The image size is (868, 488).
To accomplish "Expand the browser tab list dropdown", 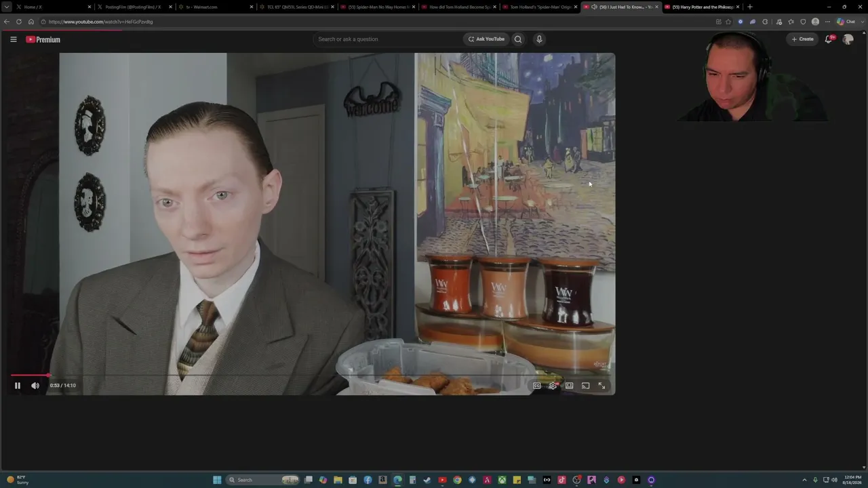I will pyautogui.click(x=6, y=7).
